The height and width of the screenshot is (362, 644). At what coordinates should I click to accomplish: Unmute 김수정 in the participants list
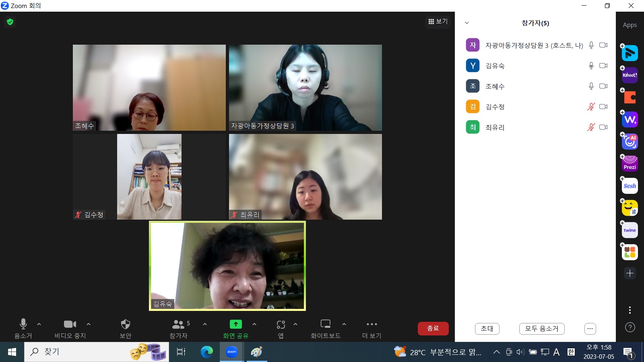click(591, 107)
